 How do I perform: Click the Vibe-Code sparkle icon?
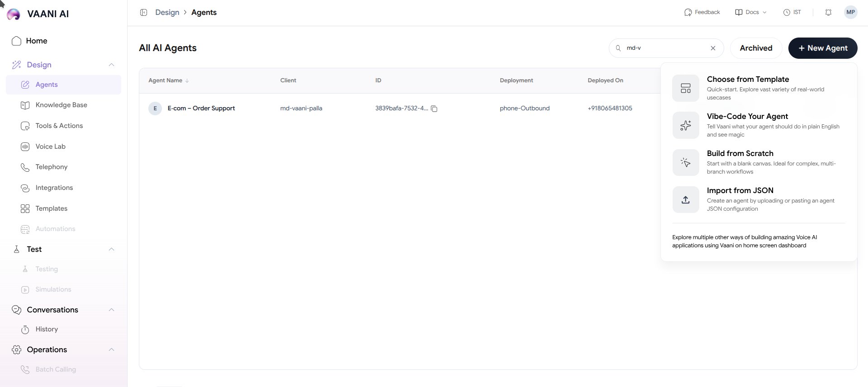pos(686,125)
